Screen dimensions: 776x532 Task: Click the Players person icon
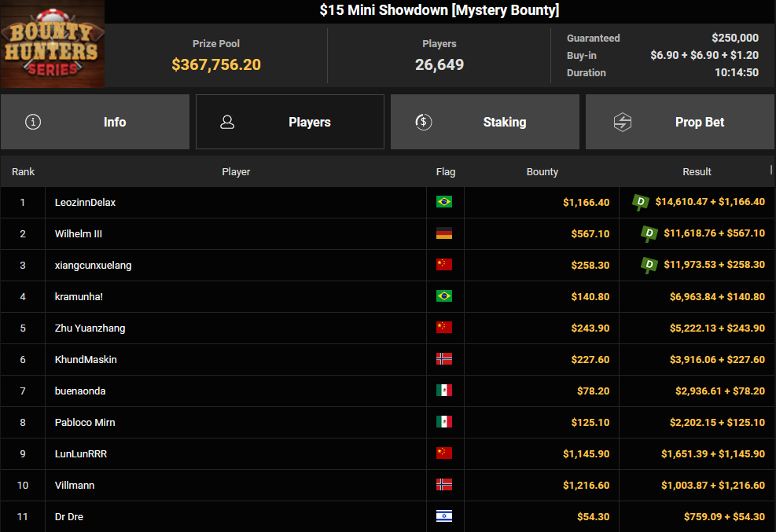[227, 122]
